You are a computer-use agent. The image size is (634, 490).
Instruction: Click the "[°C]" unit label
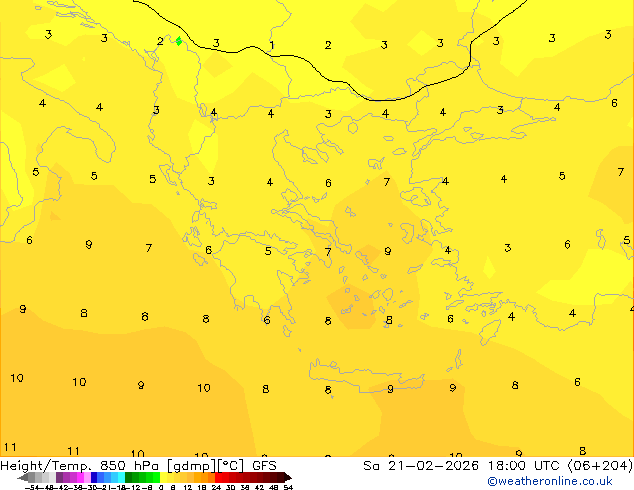[231, 466]
